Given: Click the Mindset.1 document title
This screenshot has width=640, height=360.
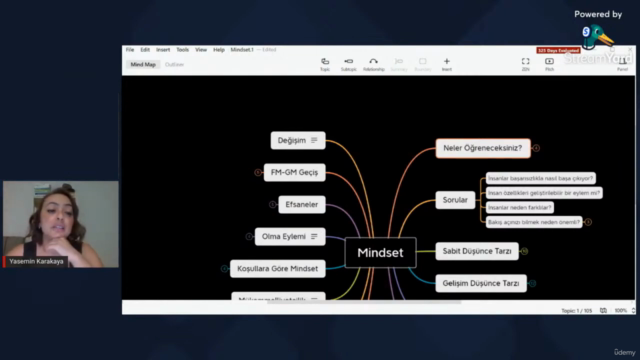Looking at the screenshot, I should click(x=242, y=50).
